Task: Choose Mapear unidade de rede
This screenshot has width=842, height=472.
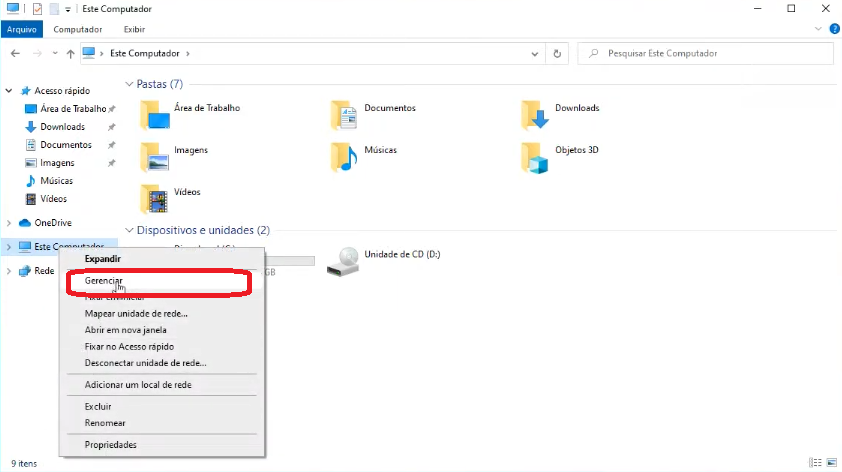Action: pos(162,314)
